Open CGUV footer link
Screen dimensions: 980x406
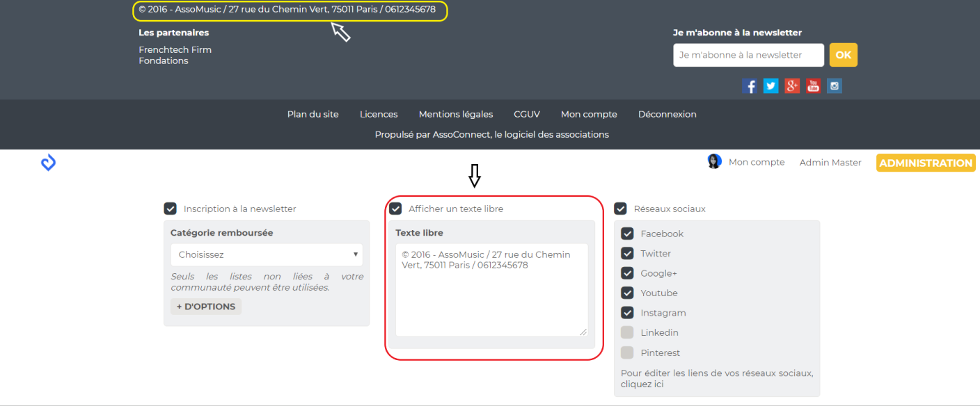pos(527,114)
